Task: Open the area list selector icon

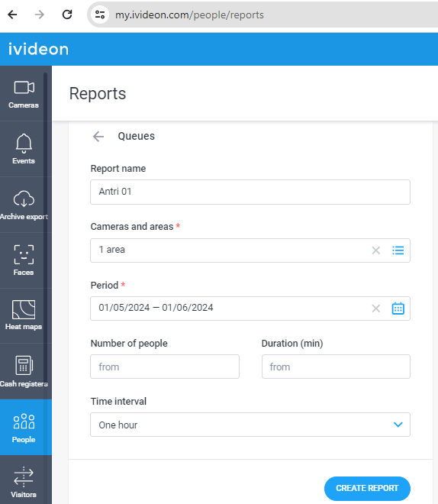Action: [x=398, y=250]
